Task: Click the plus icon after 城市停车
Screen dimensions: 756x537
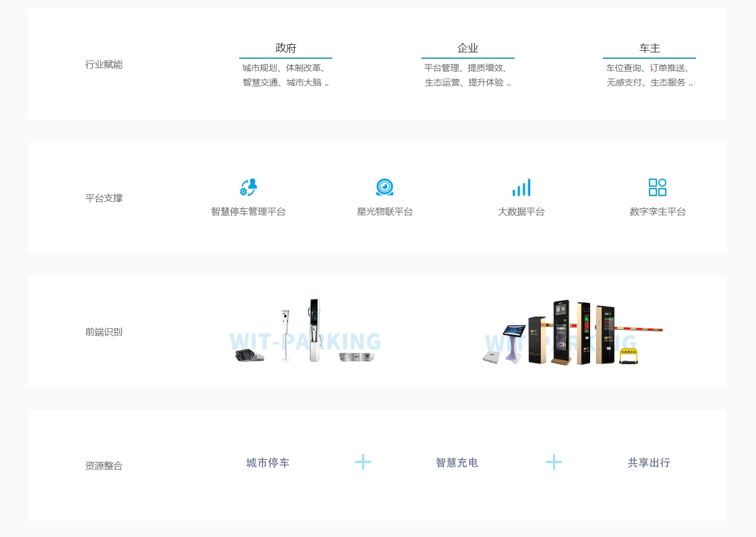Action: click(363, 463)
